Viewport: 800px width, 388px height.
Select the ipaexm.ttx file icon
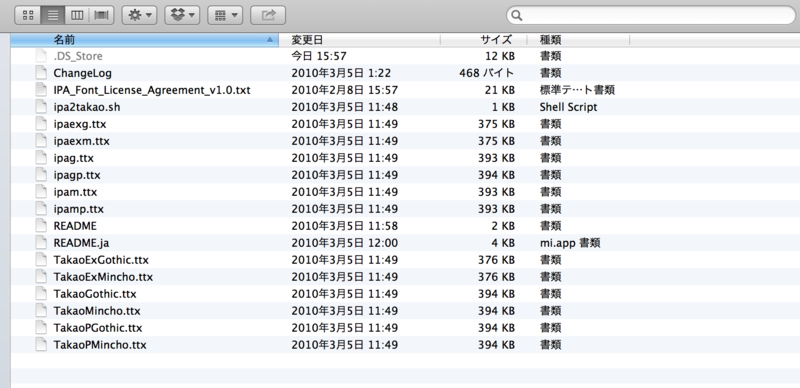point(41,141)
